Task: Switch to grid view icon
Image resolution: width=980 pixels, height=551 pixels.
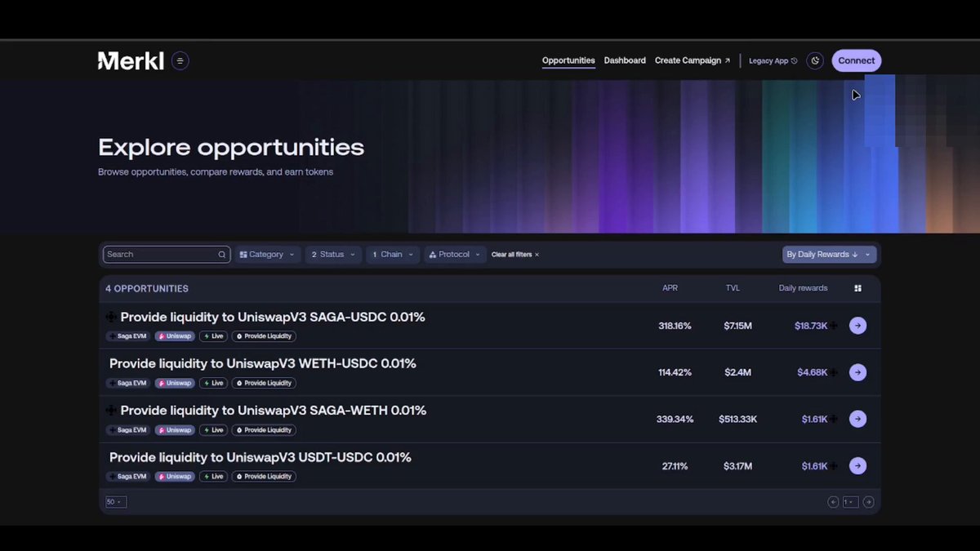Action: [857, 288]
